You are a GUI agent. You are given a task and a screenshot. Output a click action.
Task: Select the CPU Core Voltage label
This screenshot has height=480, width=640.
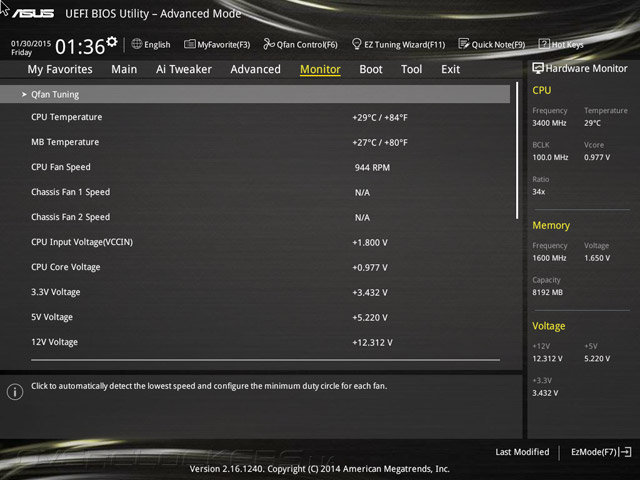pyautogui.click(x=66, y=267)
